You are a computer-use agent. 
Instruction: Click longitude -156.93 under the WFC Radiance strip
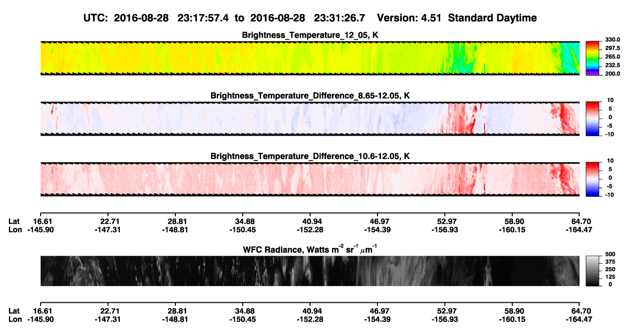click(444, 319)
